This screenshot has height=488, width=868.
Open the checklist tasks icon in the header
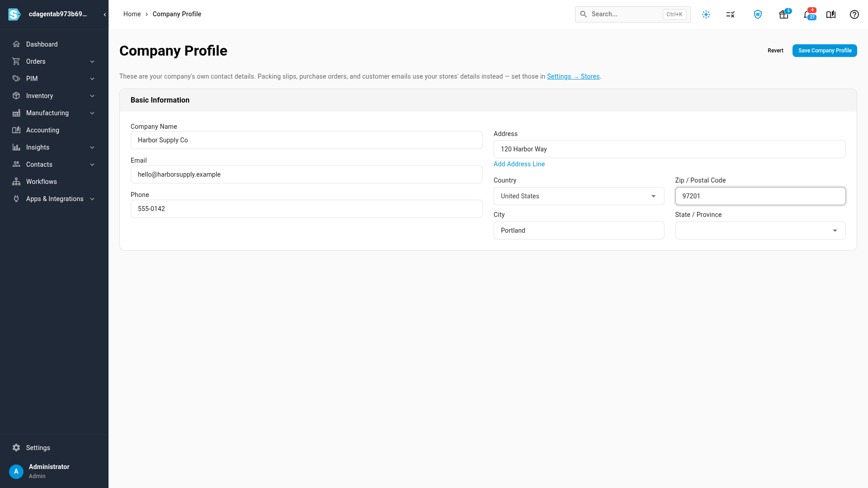tap(731, 14)
